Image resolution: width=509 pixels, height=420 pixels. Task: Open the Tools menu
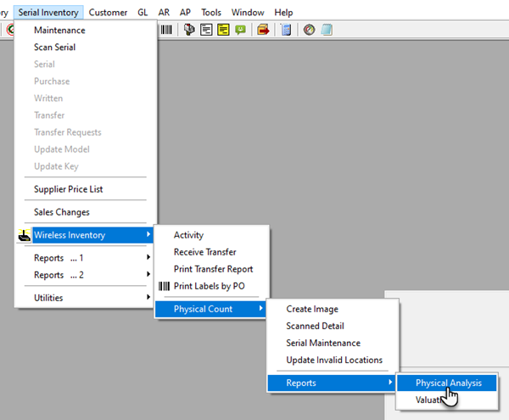(x=211, y=13)
